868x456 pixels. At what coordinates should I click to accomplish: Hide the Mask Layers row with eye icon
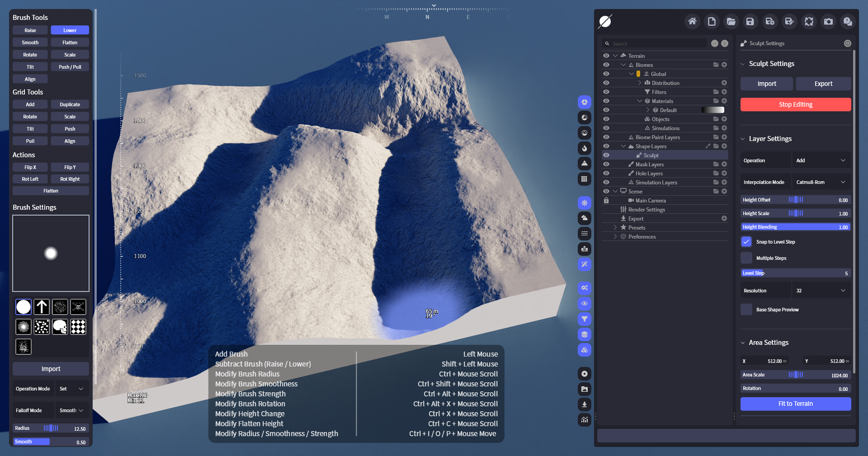[x=606, y=165]
